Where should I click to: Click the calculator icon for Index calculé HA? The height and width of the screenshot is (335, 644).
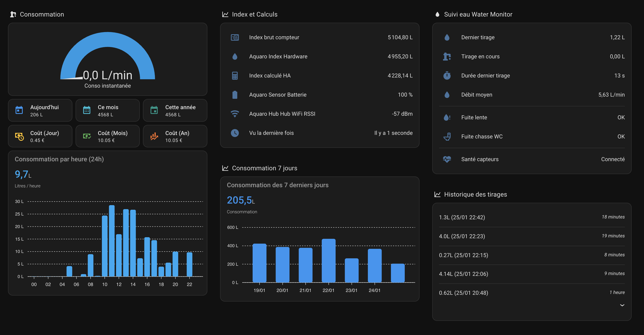click(x=234, y=76)
